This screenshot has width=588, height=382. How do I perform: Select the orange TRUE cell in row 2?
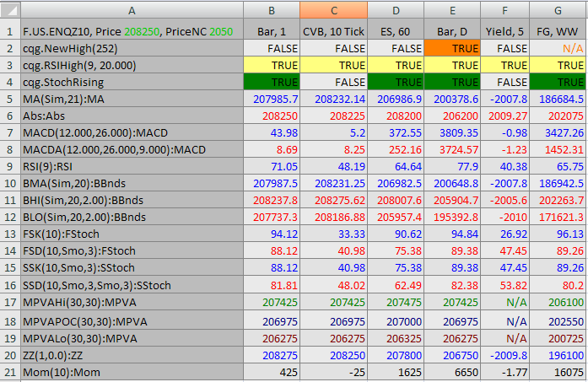(453, 48)
